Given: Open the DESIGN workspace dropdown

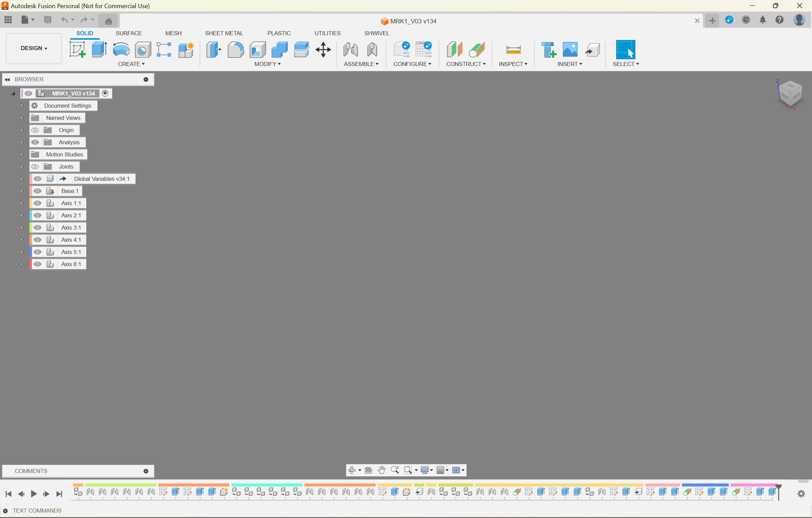Looking at the screenshot, I should (34, 48).
